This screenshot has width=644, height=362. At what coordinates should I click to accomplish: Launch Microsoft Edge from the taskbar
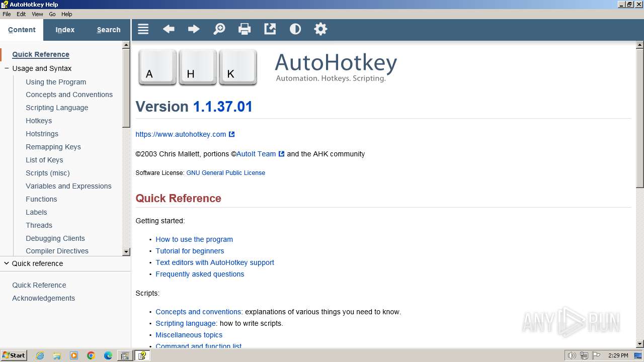pyautogui.click(x=108, y=355)
